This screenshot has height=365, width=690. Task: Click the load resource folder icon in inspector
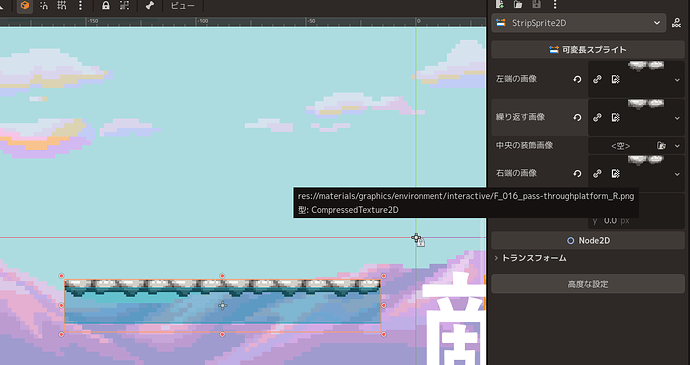[x=518, y=4]
